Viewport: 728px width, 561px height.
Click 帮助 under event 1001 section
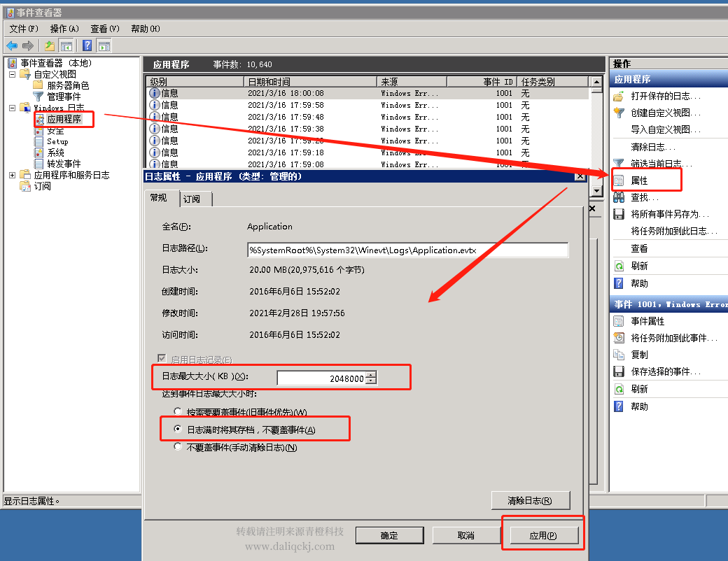(639, 406)
